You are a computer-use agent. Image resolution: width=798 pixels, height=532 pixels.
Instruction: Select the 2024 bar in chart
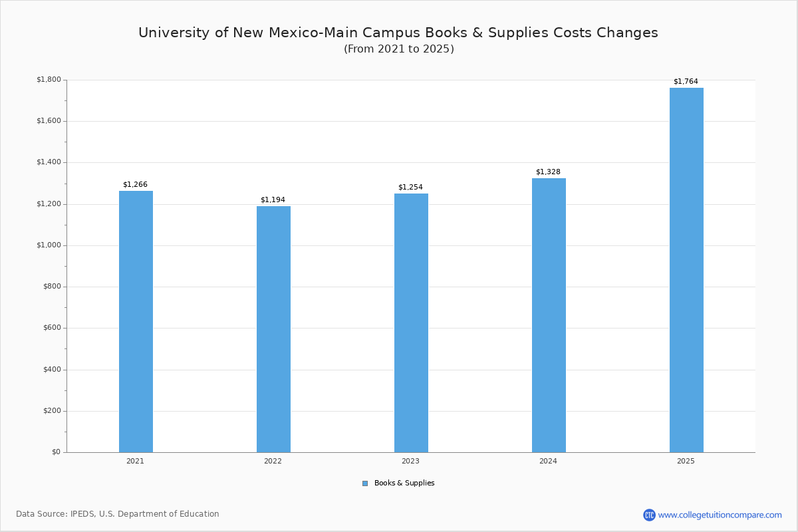(x=549, y=315)
